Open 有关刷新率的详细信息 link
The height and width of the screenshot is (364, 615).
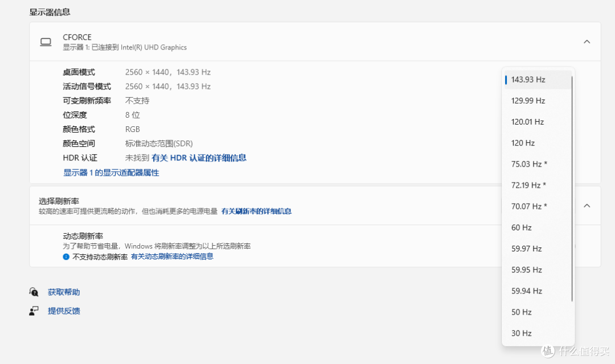click(256, 211)
